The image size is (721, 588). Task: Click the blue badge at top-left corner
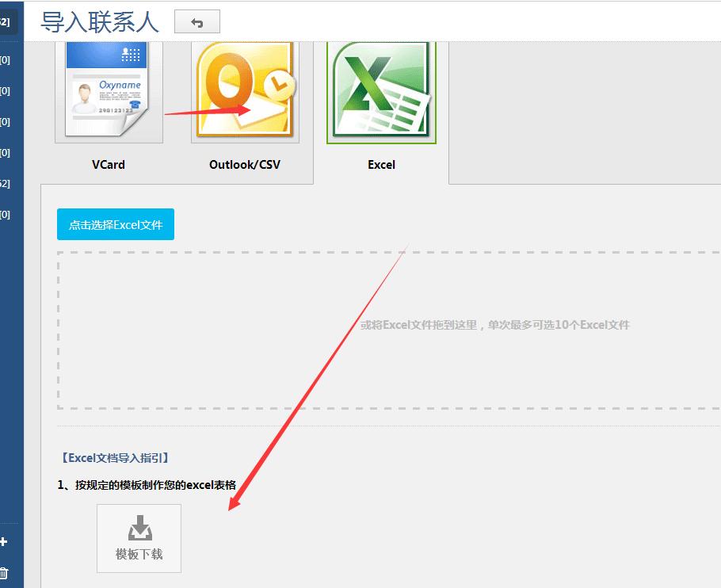click(6, 21)
